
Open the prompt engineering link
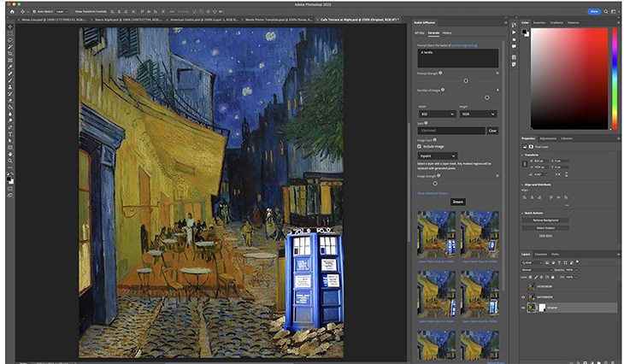point(464,45)
